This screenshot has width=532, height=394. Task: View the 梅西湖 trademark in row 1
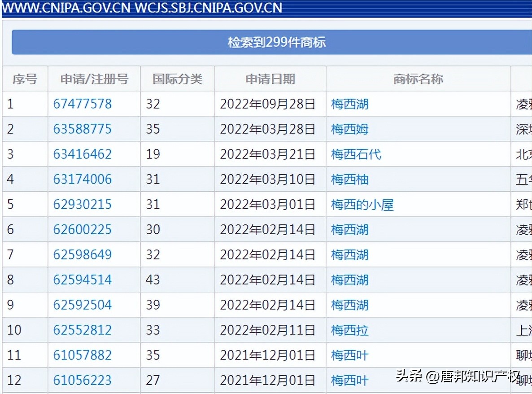click(x=349, y=104)
